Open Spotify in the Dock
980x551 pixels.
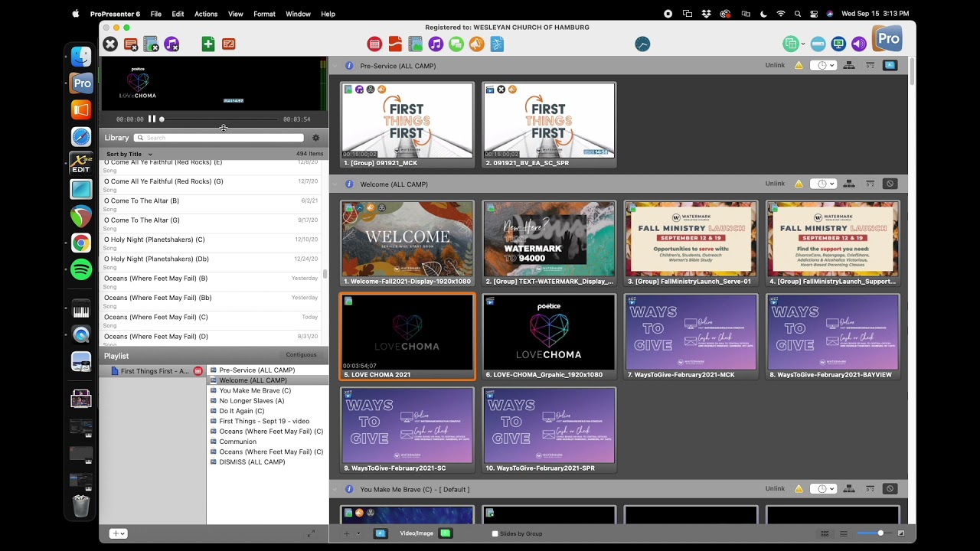81,269
